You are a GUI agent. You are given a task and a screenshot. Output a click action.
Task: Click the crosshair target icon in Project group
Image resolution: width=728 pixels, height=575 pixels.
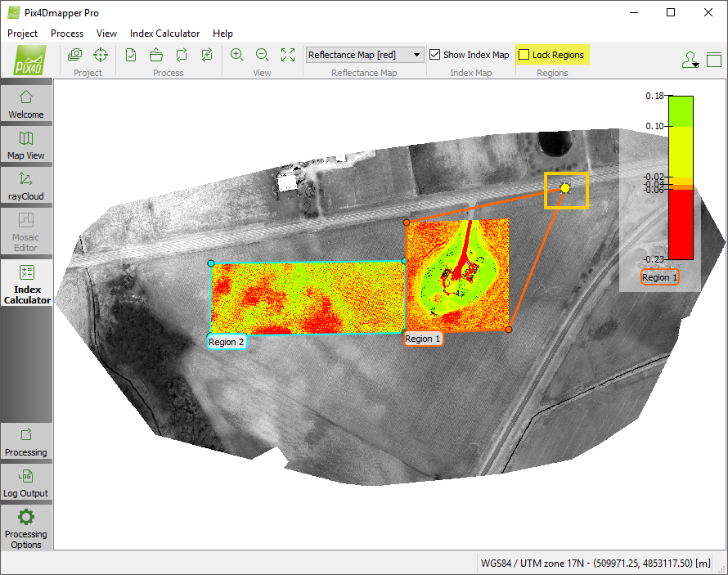click(x=100, y=55)
